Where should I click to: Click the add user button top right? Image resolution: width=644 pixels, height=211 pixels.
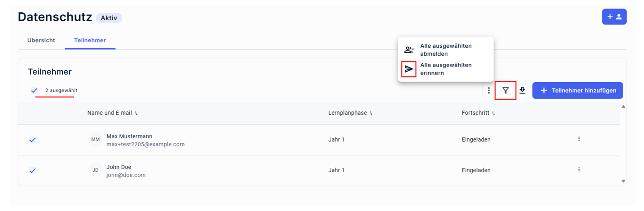pos(614,17)
